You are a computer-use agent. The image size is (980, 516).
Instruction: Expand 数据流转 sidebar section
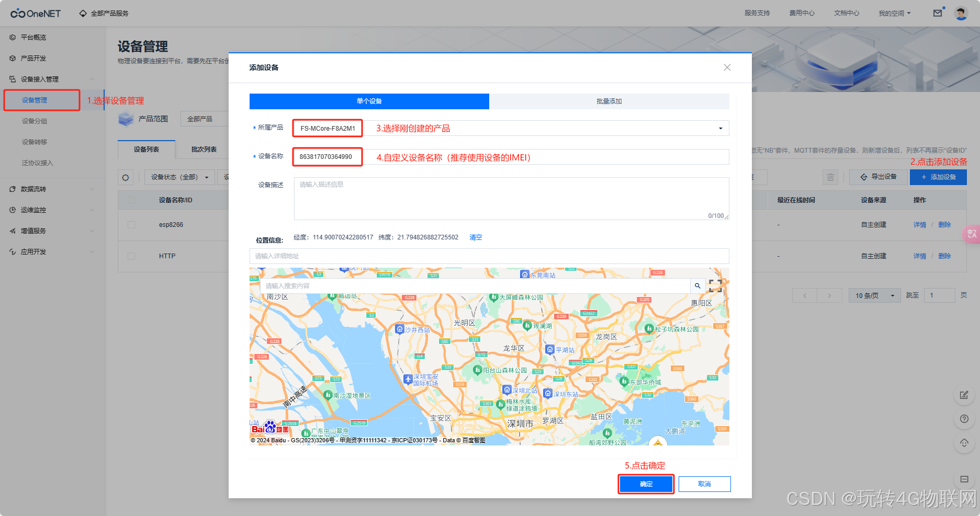(x=92, y=189)
